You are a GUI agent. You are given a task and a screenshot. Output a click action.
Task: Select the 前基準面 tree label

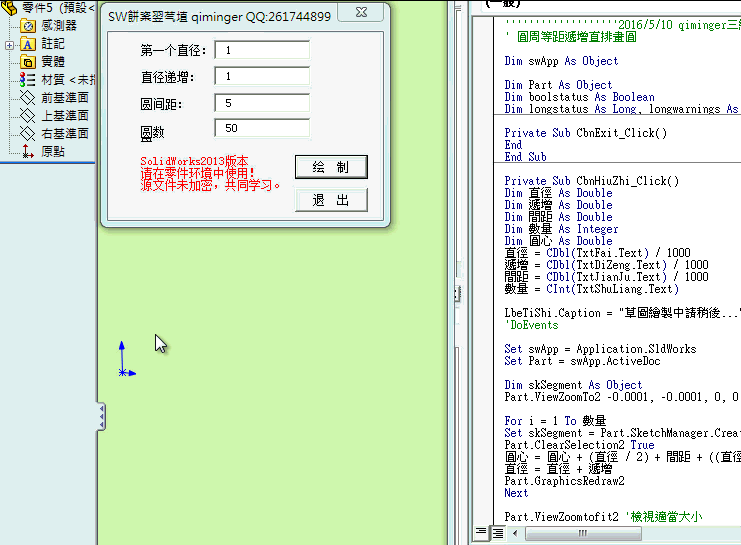coord(65,98)
